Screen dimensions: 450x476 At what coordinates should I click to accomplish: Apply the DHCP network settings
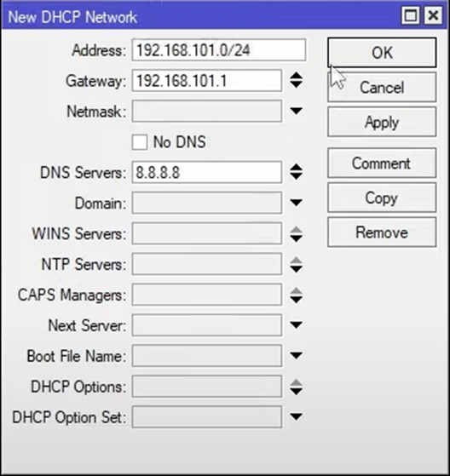coord(382,122)
